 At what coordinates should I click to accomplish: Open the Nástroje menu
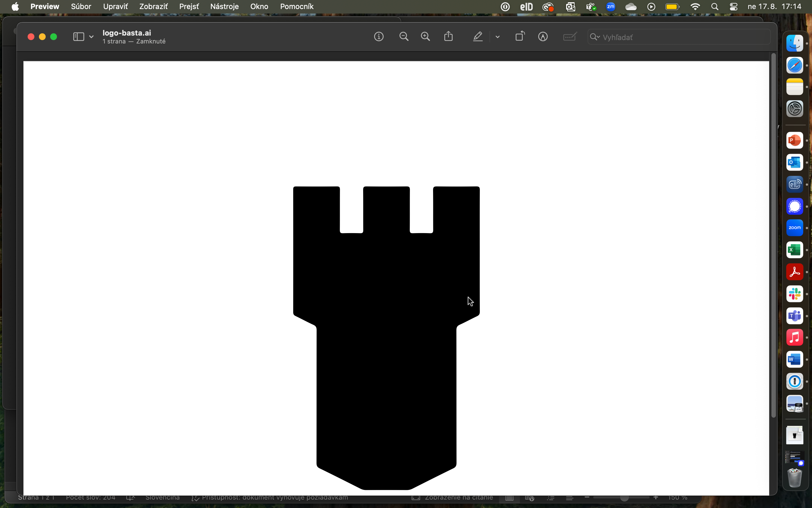pos(224,6)
